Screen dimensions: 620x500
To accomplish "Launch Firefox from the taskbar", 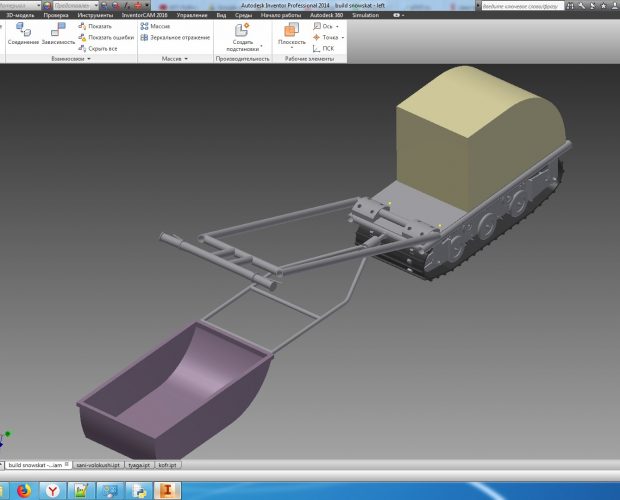I will pyautogui.click(x=24, y=489).
